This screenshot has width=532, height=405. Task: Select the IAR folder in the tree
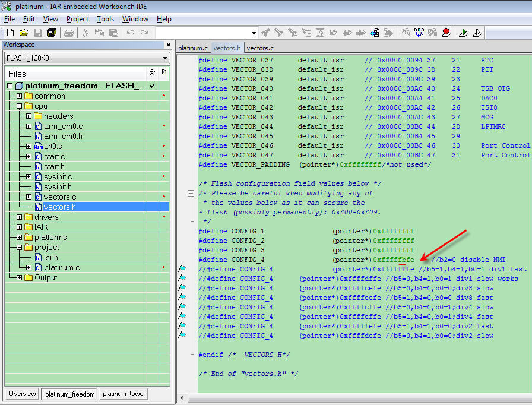(41, 227)
